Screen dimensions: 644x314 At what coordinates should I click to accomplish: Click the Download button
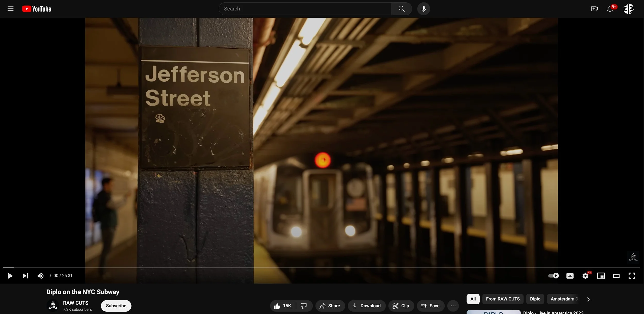(366, 306)
